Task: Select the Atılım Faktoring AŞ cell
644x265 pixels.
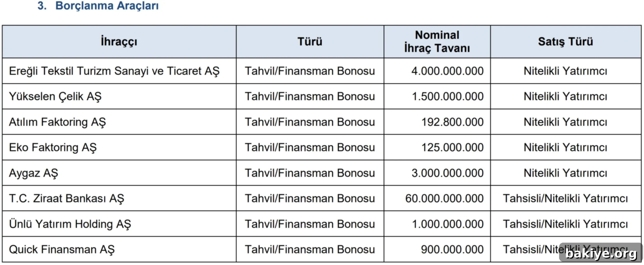Action: (119, 122)
